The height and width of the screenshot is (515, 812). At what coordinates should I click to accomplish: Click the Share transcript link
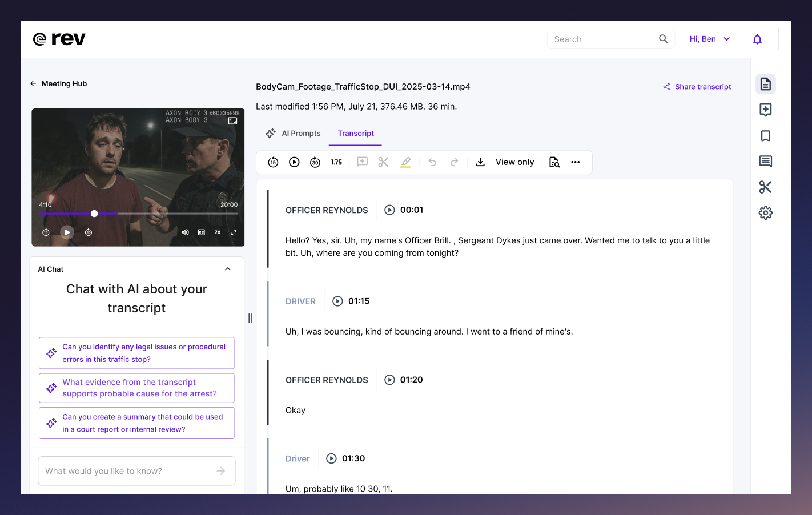[697, 86]
